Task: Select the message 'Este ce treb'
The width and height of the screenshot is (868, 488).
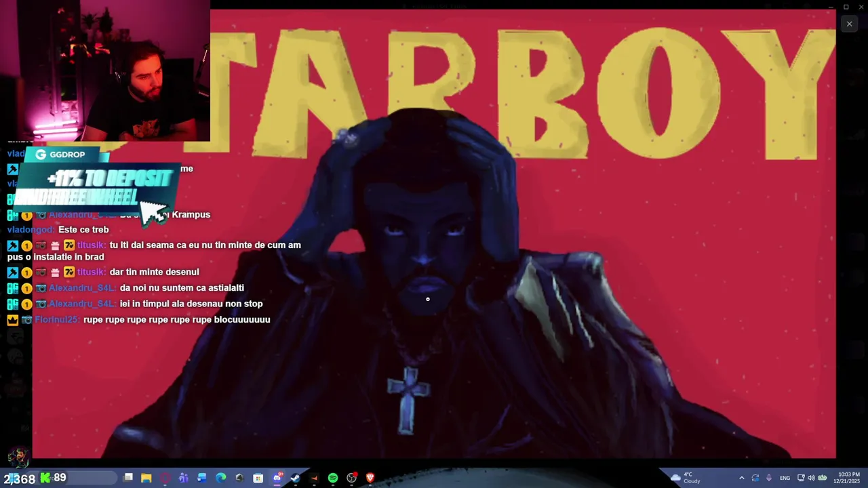Action: [x=83, y=230]
